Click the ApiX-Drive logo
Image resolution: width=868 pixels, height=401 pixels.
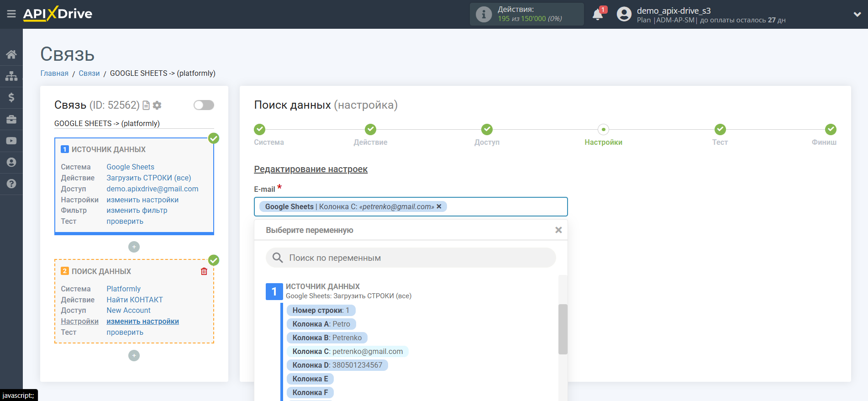(58, 14)
